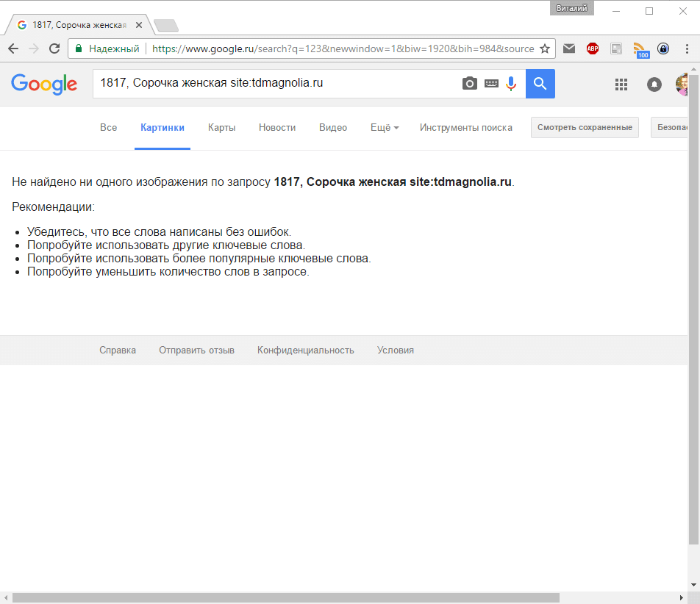700x604 pixels.
Task: Open the Google account avatar
Action: (x=682, y=85)
